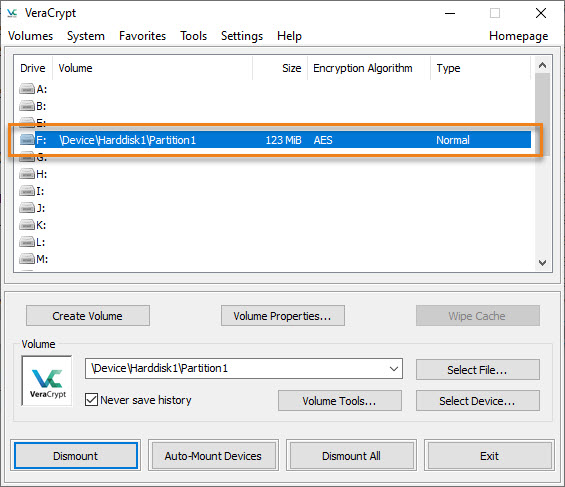
Task: Click the Dismount button
Action: point(76,456)
